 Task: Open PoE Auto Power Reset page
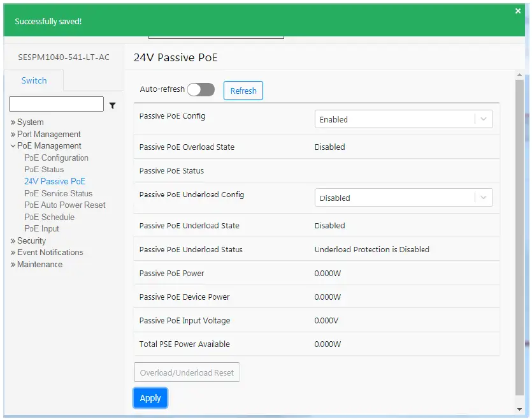pos(64,205)
